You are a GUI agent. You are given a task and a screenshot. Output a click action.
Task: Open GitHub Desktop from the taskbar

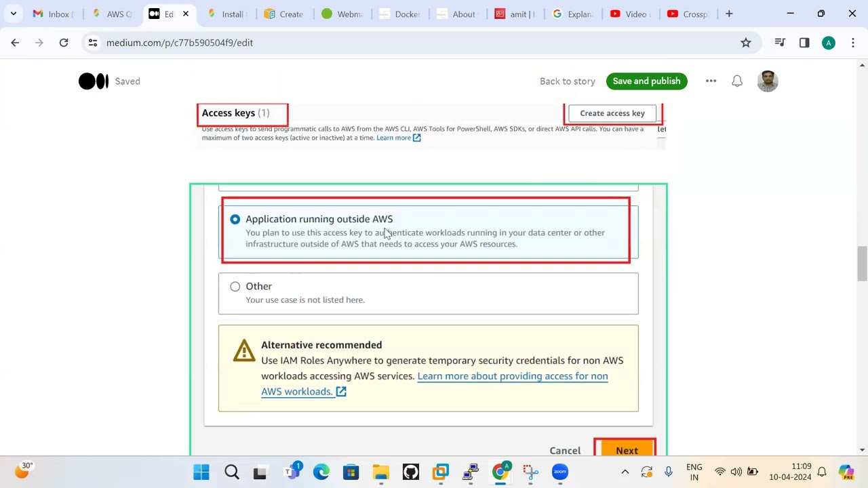411,472
